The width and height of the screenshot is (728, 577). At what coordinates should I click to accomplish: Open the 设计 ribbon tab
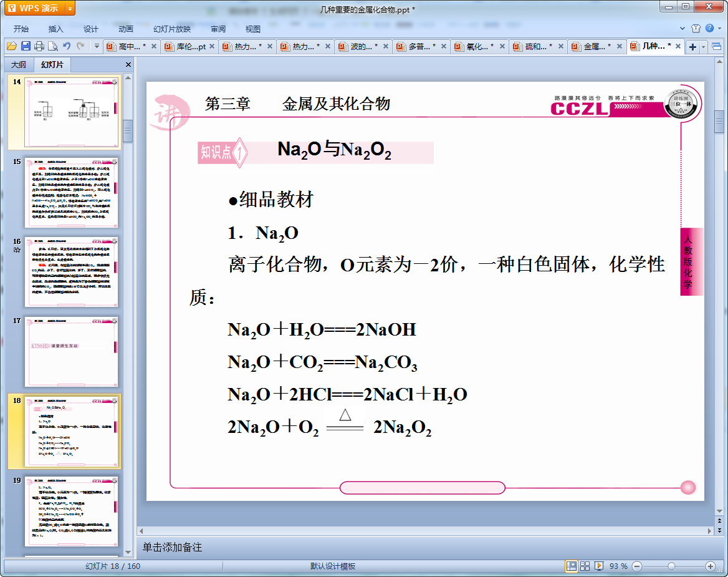coord(90,29)
